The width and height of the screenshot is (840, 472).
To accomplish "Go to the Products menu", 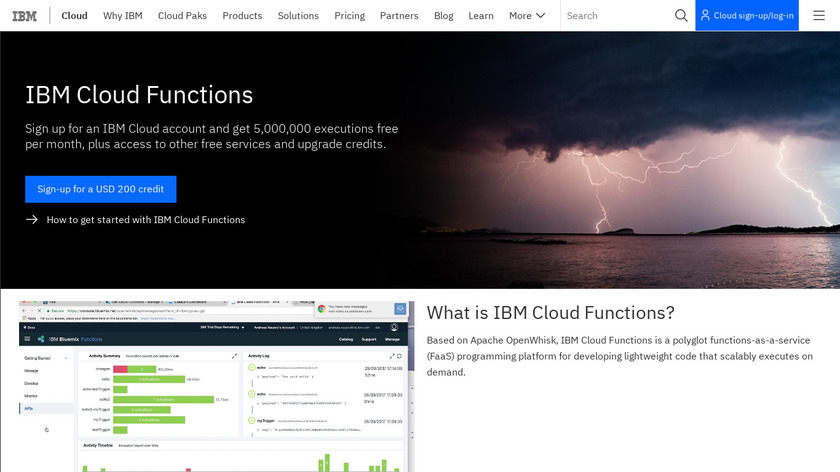I will pyautogui.click(x=242, y=16).
